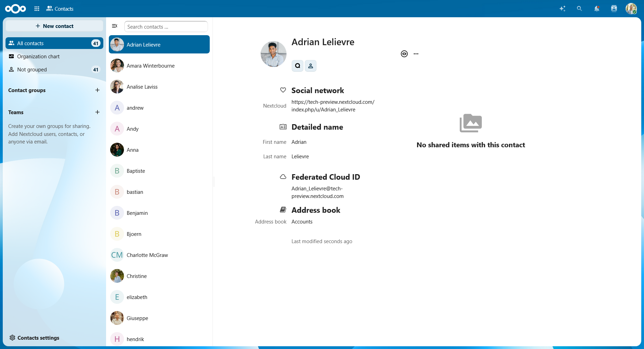The width and height of the screenshot is (644, 349).
Task: Select All contacts in sidebar
Action: 54,43
